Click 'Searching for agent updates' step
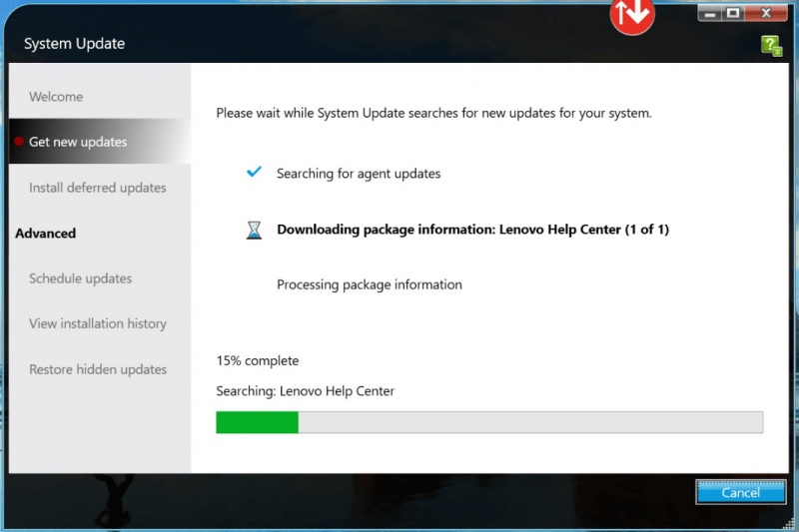Image resolution: width=799 pixels, height=532 pixels. (x=359, y=174)
